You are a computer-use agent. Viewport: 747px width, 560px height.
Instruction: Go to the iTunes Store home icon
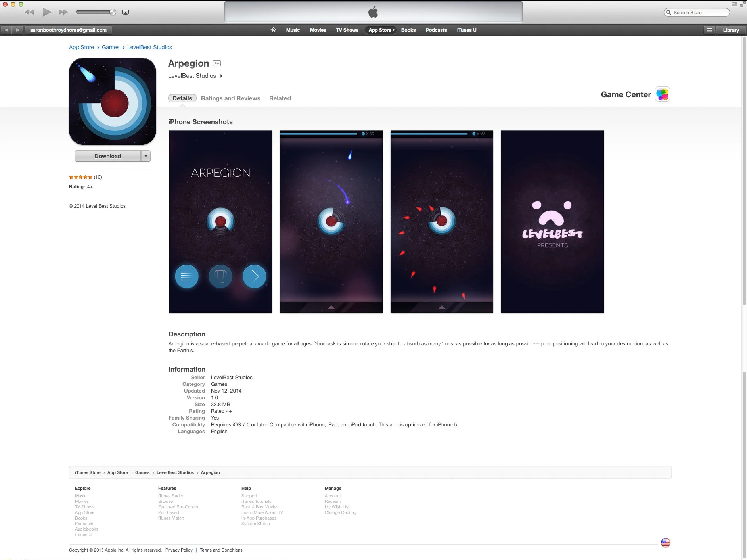pyautogui.click(x=273, y=30)
